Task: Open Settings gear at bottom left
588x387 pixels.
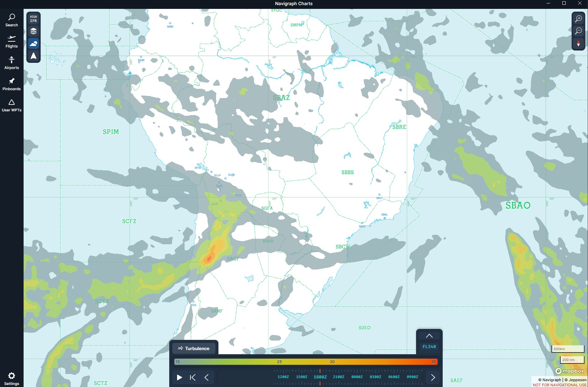Action: 12,378
